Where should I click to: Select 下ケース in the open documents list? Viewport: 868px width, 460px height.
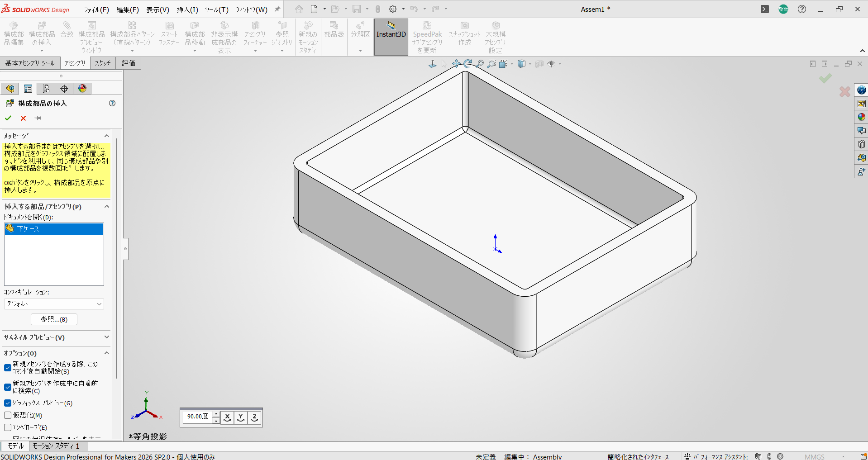[54, 229]
